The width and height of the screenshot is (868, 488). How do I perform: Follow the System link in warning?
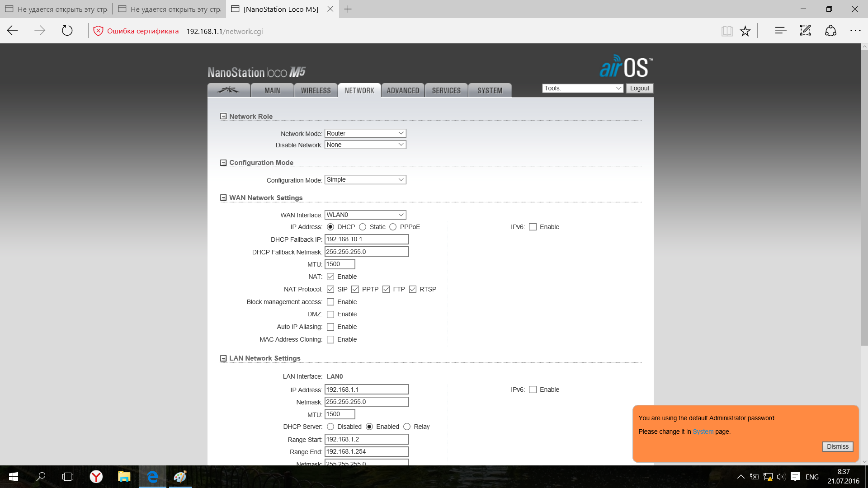coord(703,432)
